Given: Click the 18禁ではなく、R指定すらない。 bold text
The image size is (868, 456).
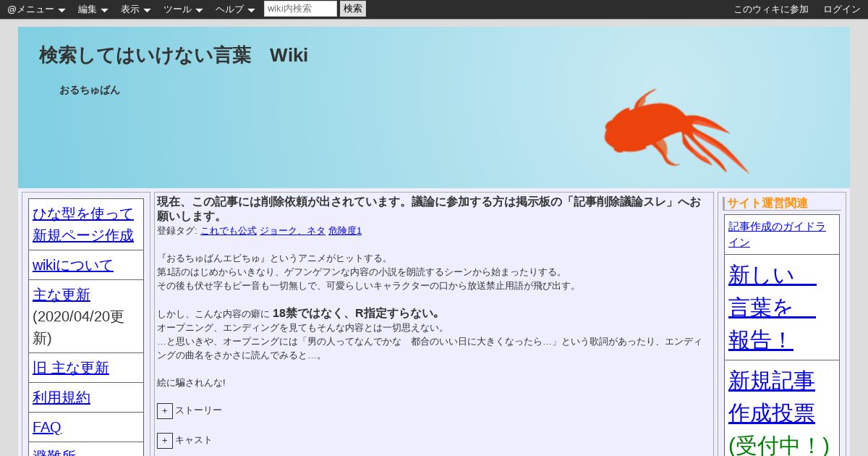Looking at the screenshot, I should (357, 313).
